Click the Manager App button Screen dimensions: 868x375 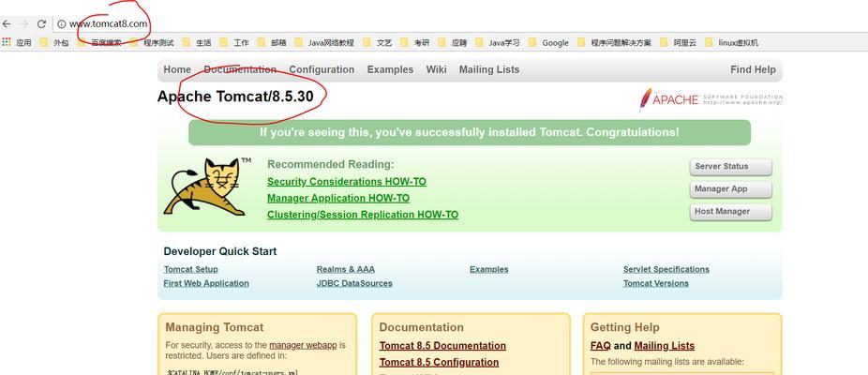tap(731, 189)
